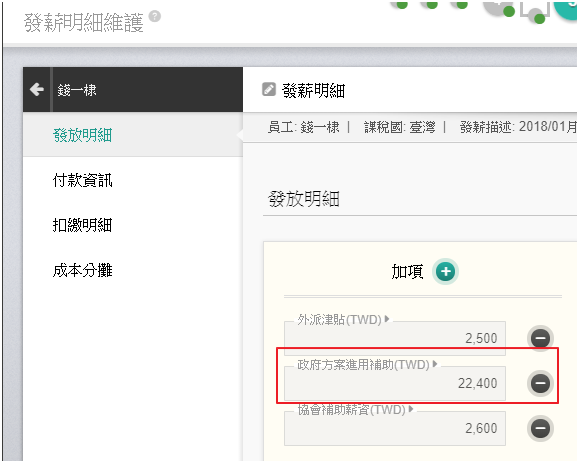Expand the 外派津貼(TWD) arrow
579x463 pixels.
click(x=387, y=319)
